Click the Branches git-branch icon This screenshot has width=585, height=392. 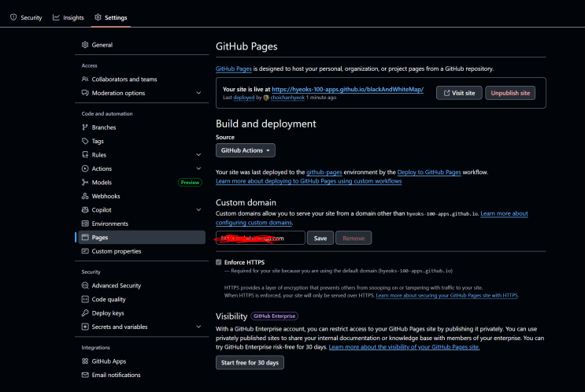point(85,128)
